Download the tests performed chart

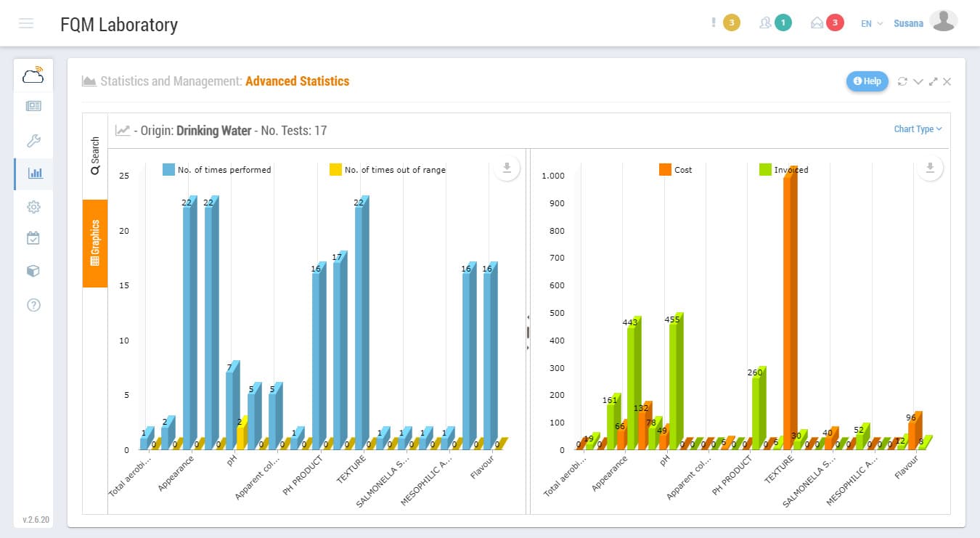[x=507, y=168]
